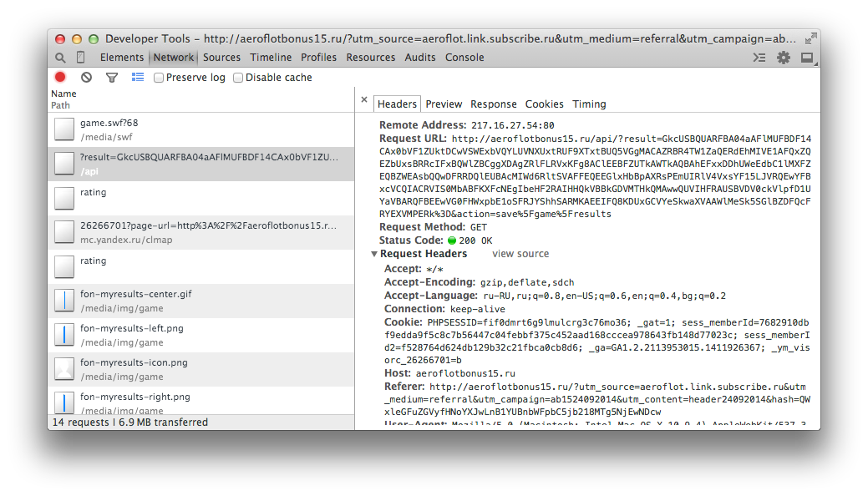This screenshot has width=868, height=496.
Task: Enable Disable cache checkbox
Action: pyautogui.click(x=238, y=78)
